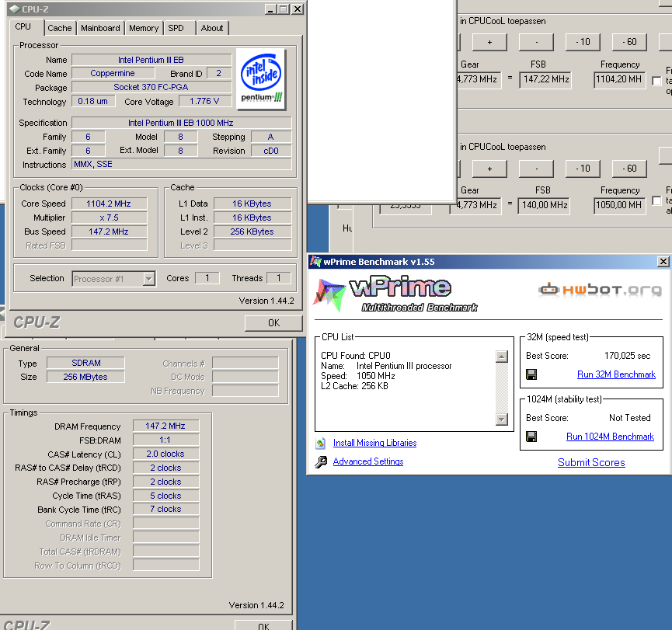
Task: Click the Bus Speed value 147.2 MHz
Action: point(109,231)
